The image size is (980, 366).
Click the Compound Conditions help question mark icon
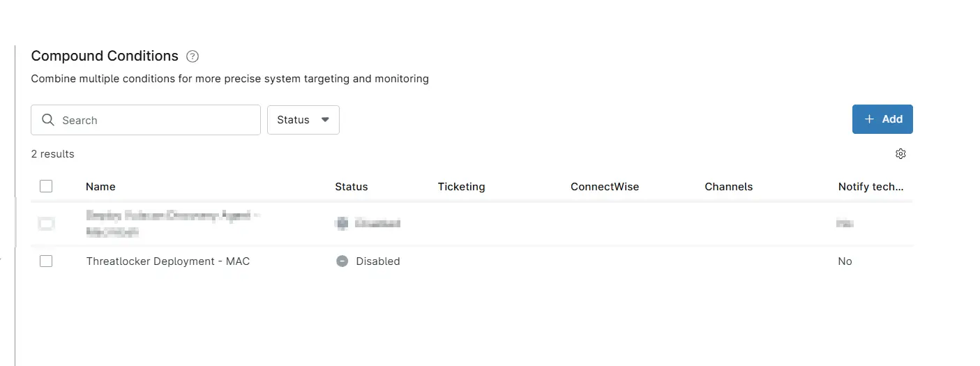pyautogui.click(x=193, y=56)
